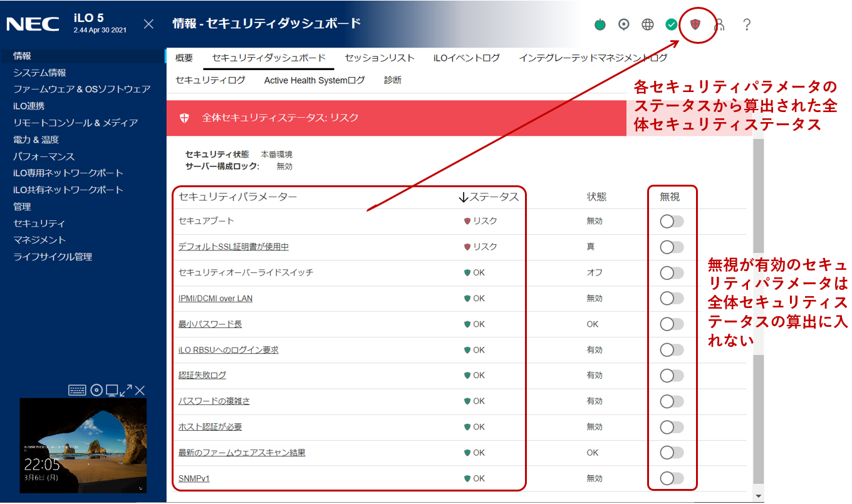Click the UID indicator icon in header
The width and height of the screenshot is (852, 504).
click(623, 24)
